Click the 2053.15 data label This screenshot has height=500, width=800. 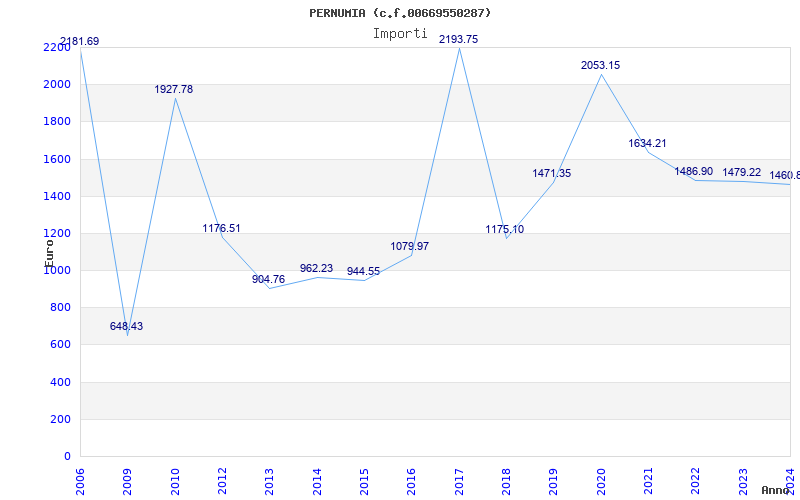[x=601, y=65]
